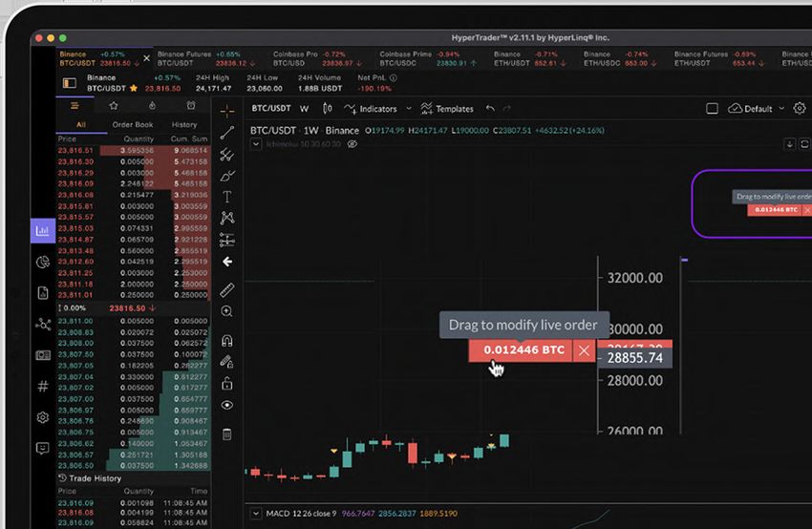Select the All order book view

click(x=81, y=125)
